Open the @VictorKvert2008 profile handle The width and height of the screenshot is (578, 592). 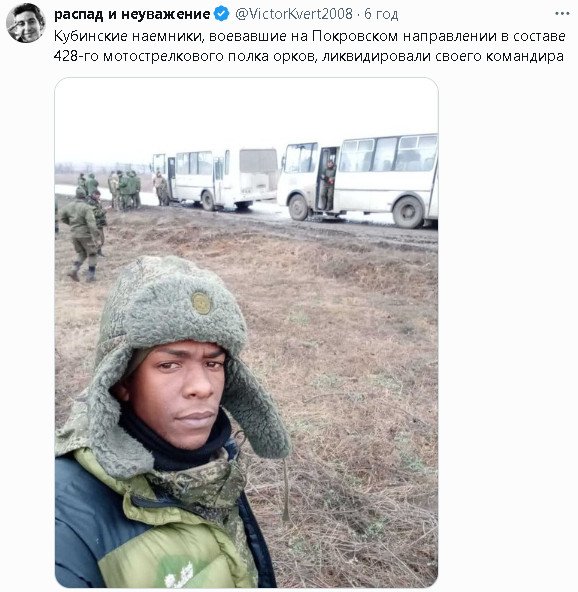click(x=294, y=14)
